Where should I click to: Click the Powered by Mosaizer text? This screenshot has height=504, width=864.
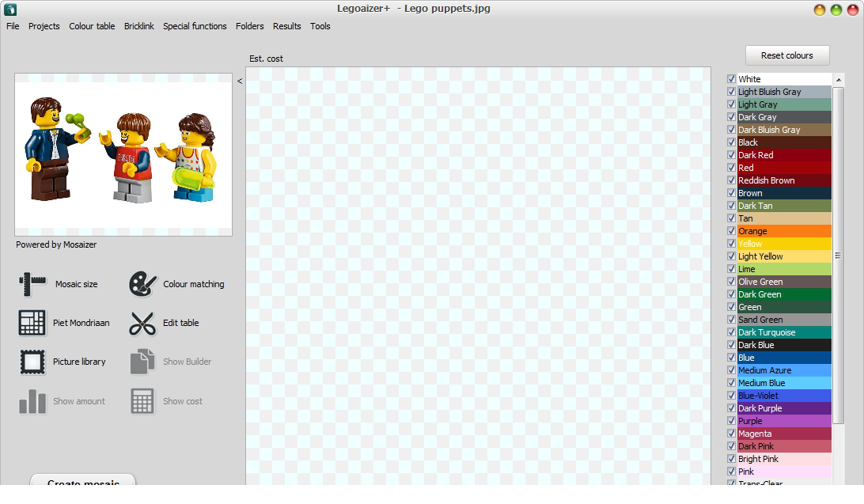coord(56,244)
